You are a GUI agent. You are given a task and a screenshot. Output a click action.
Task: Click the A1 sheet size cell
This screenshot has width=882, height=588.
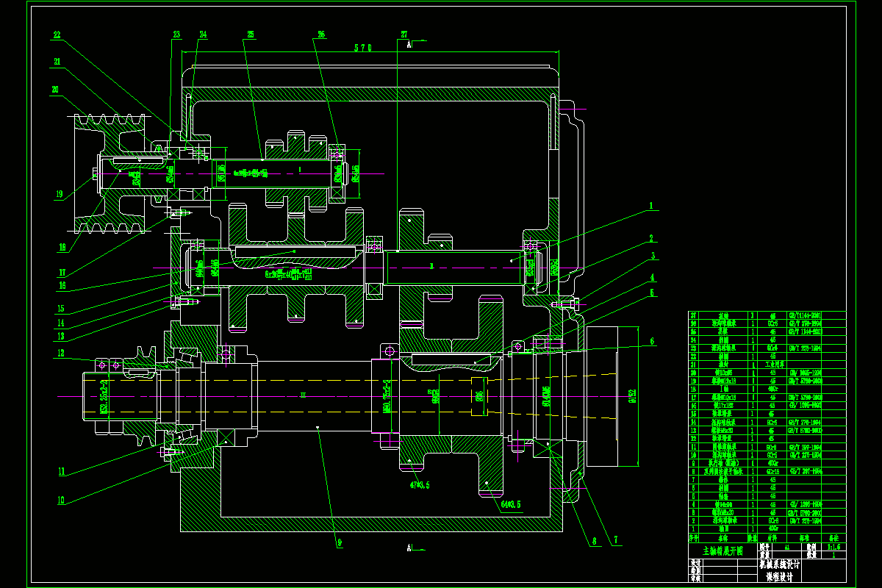pyautogui.click(x=787, y=547)
